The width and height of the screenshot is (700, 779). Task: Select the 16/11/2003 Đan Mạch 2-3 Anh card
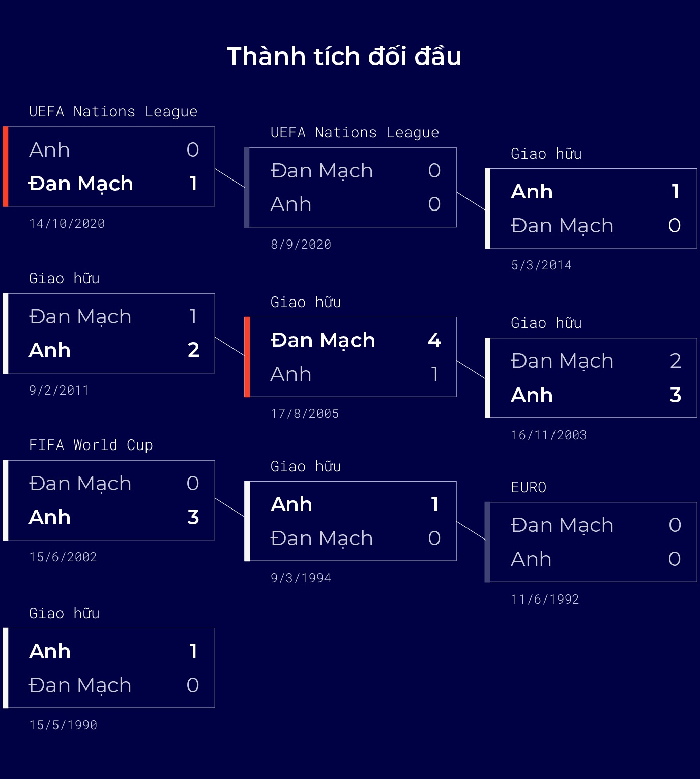click(x=591, y=378)
